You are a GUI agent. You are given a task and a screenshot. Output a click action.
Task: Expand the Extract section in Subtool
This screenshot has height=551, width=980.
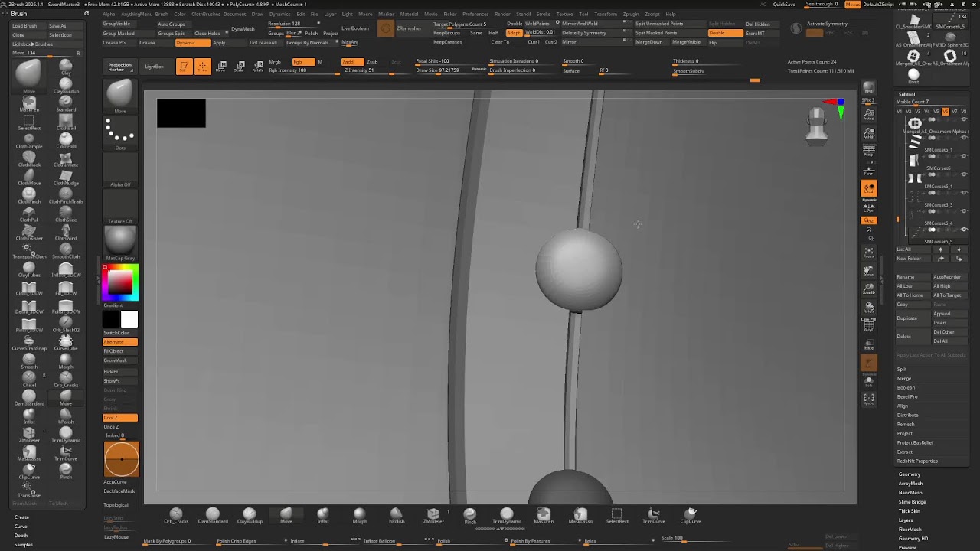click(905, 452)
